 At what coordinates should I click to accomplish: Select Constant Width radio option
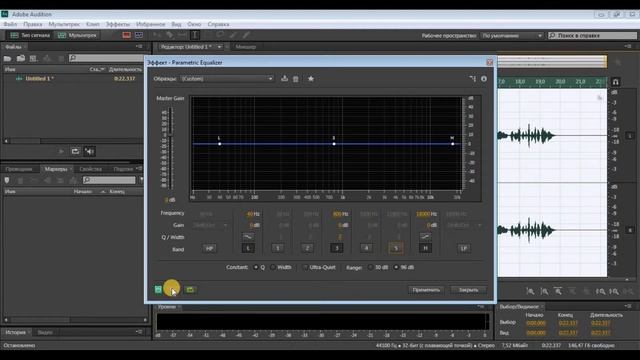click(x=273, y=267)
